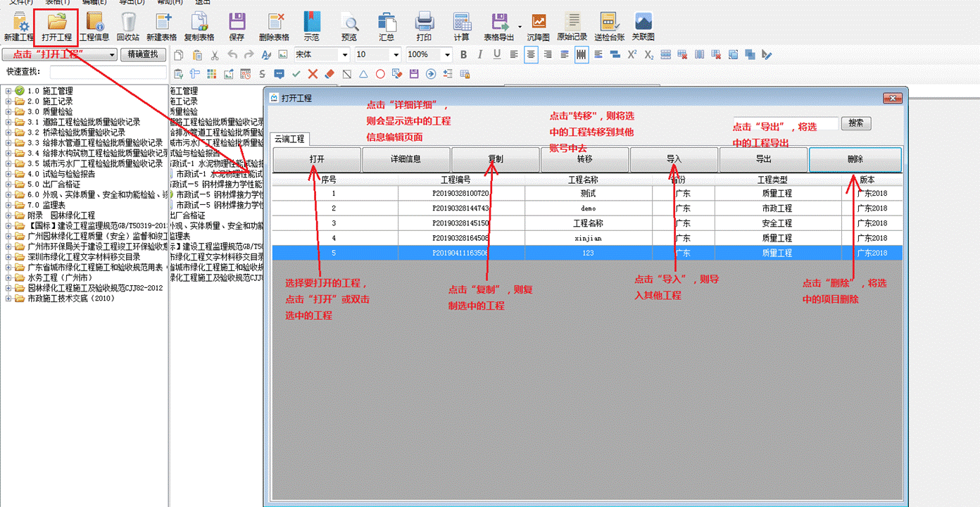
Task: Click the green checkmark icon
Action: tap(296, 73)
